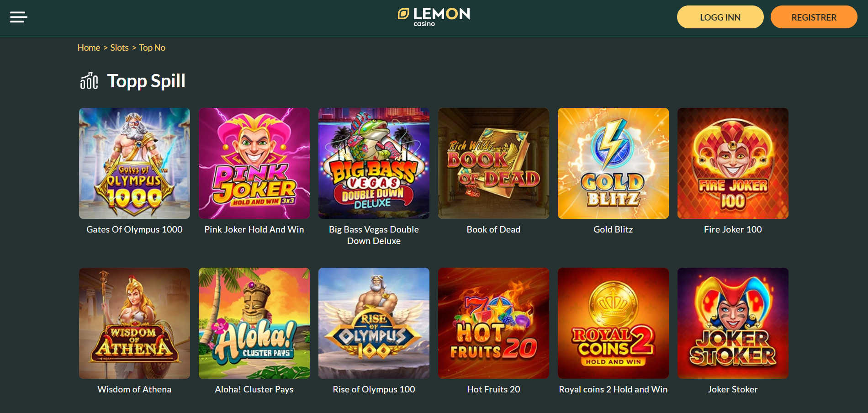
Task: Click the Topp Spill chart icon
Action: coord(89,81)
